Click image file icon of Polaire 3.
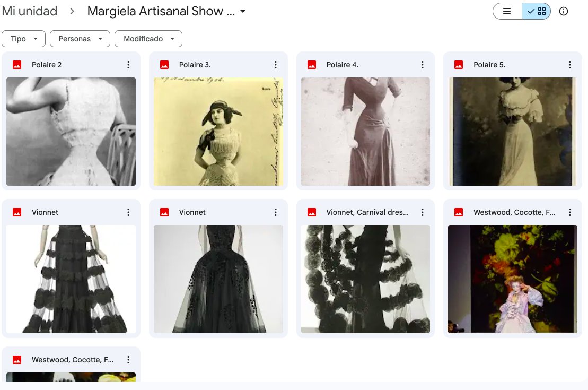 [x=164, y=65]
